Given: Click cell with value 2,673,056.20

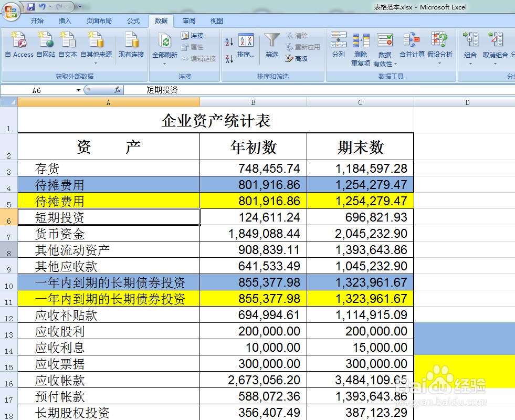Looking at the screenshot, I should click(253, 380).
